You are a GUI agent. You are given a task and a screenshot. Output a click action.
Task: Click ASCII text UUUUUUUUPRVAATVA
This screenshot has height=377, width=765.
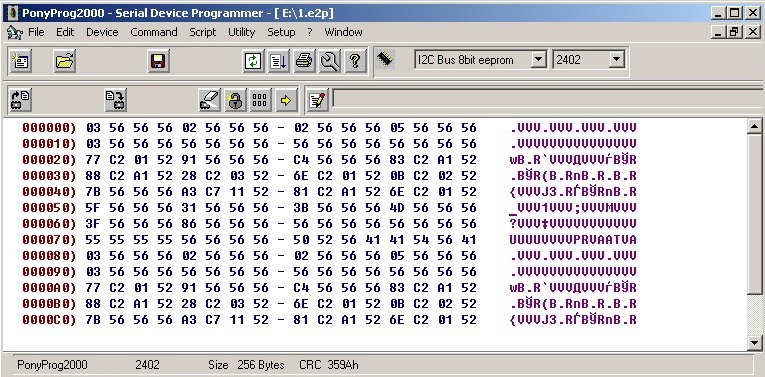point(573,240)
